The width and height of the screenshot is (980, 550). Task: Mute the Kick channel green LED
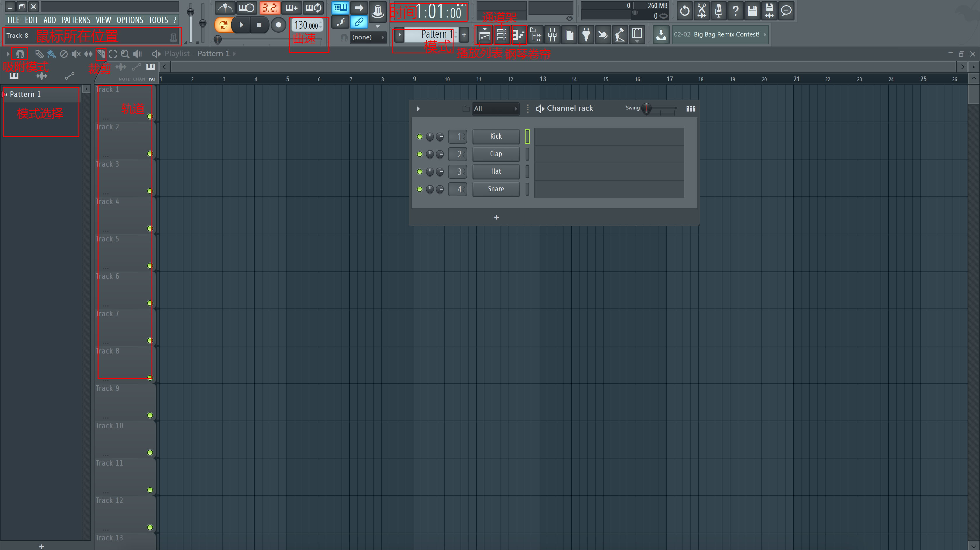click(420, 137)
